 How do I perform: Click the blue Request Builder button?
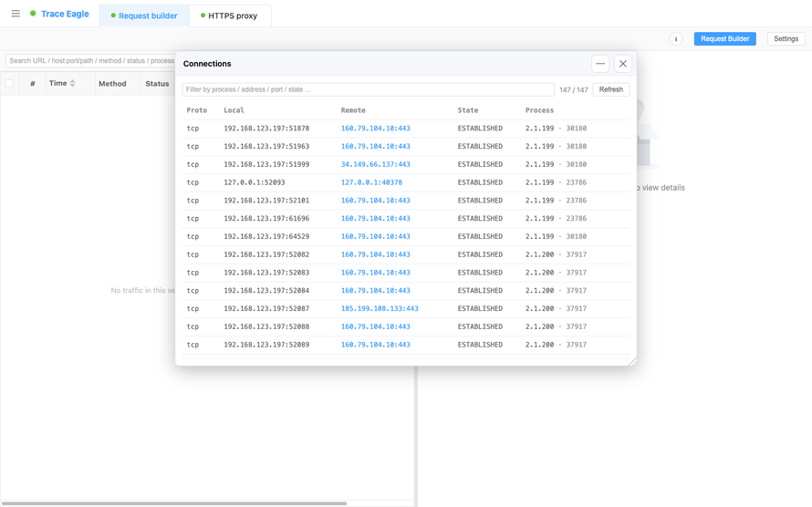tap(725, 39)
